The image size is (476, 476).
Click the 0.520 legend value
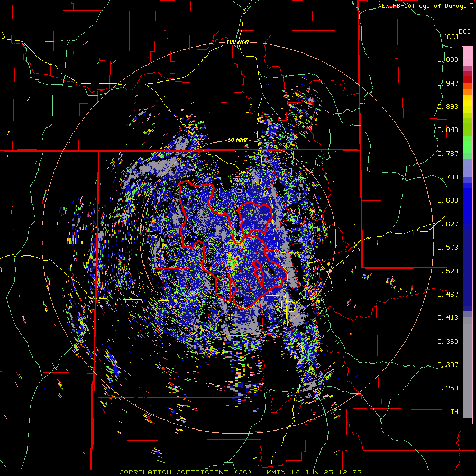pos(448,271)
